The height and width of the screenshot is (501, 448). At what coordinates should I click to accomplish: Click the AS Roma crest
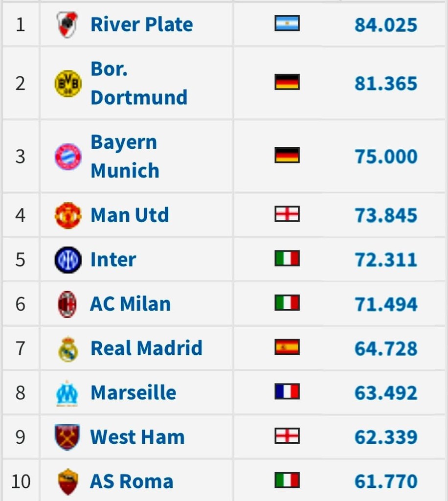pyautogui.click(x=67, y=481)
